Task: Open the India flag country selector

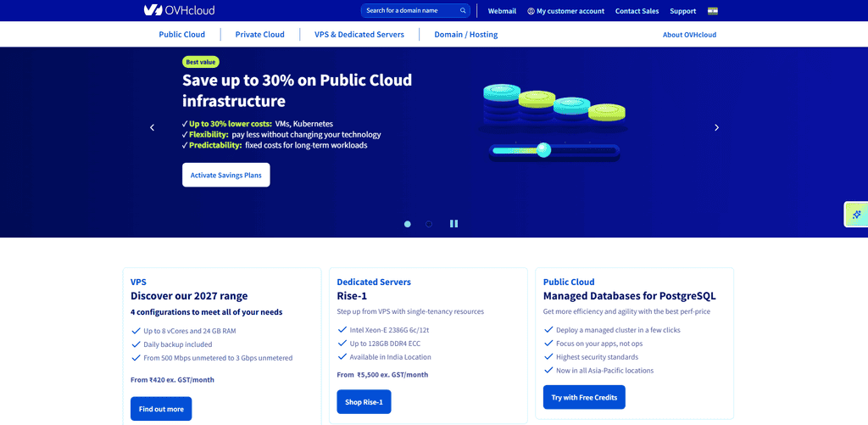Action: click(x=712, y=10)
